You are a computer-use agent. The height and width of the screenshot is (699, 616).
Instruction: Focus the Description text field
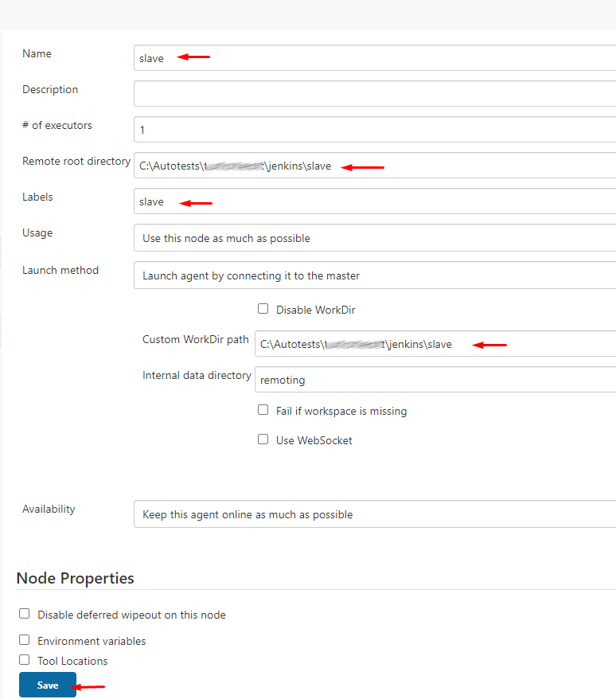tap(374, 93)
